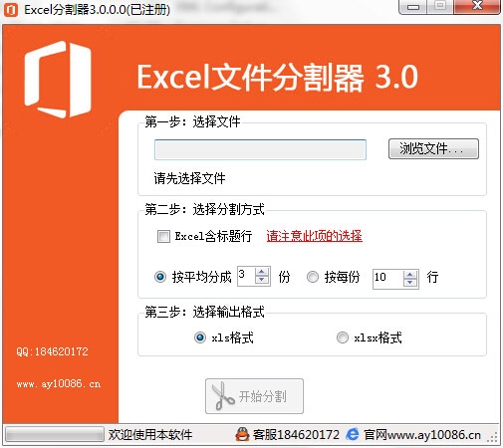The width and height of the screenshot is (503, 448).
Task: Click the resize grip in the status bar corner
Action: pos(492,437)
